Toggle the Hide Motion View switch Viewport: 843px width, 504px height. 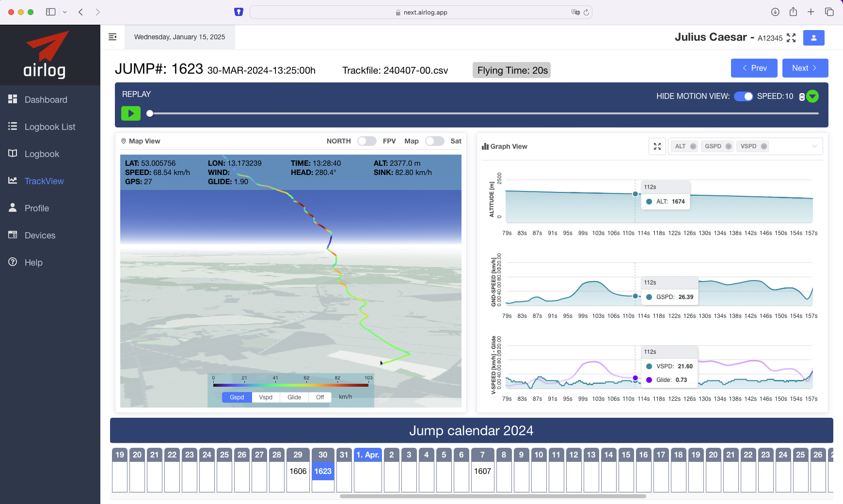(x=743, y=96)
